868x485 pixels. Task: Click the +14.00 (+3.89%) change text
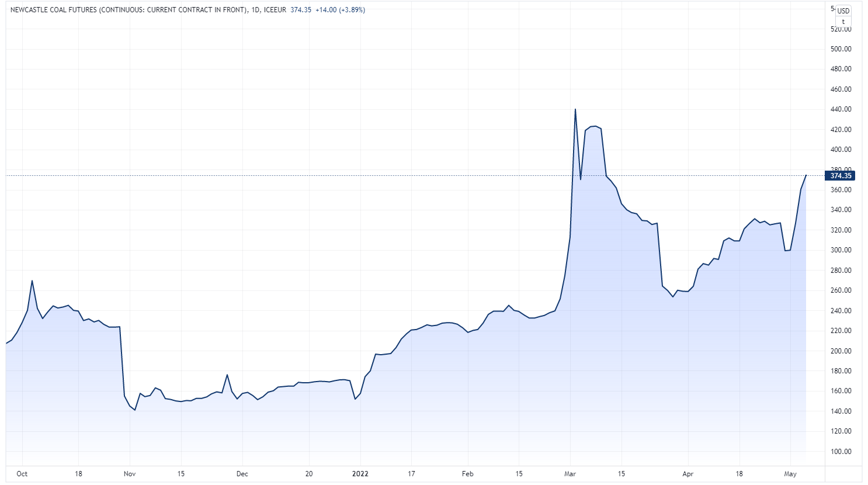click(340, 10)
